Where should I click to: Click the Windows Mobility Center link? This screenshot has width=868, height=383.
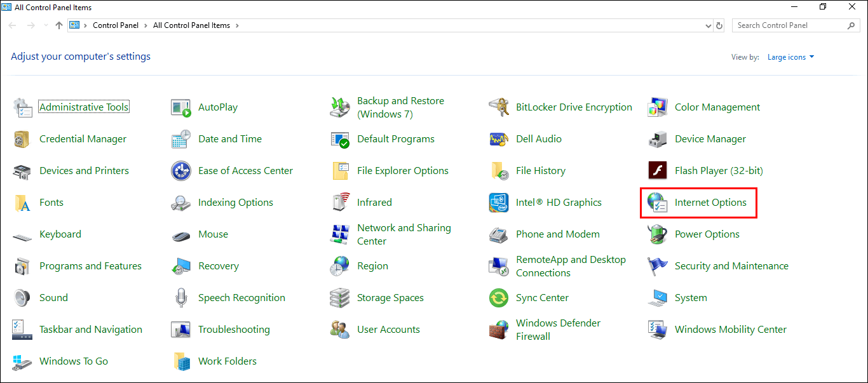(731, 330)
